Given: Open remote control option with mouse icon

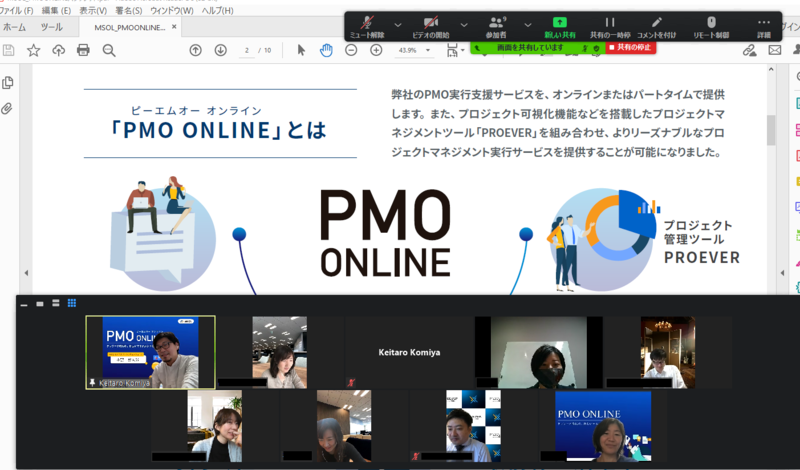Looking at the screenshot, I should [x=711, y=27].
